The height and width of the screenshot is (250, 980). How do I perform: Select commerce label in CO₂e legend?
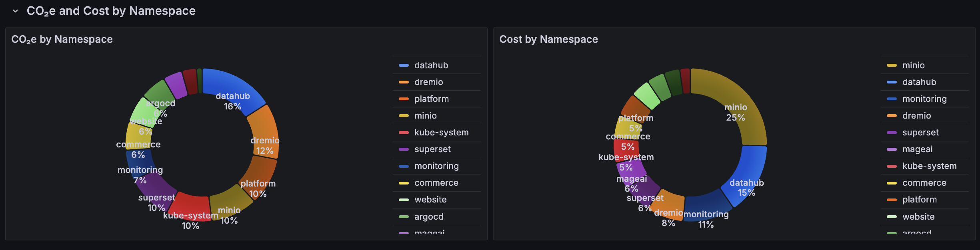436,183
